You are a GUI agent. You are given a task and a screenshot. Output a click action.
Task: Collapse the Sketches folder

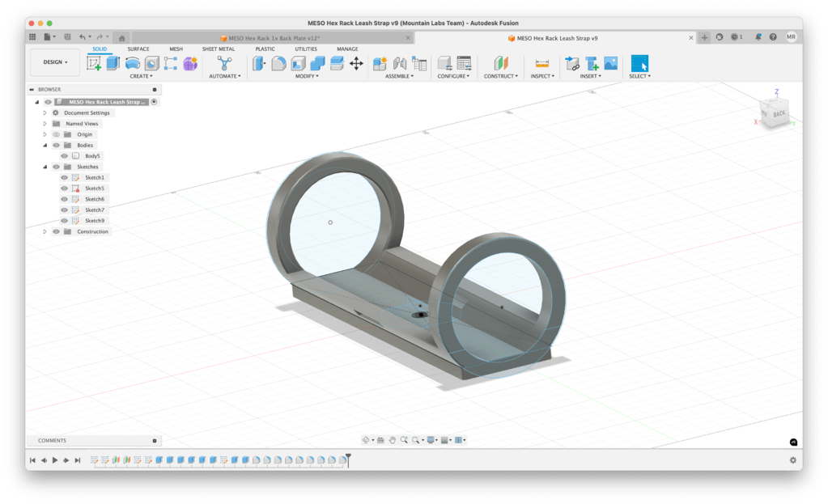click(x=45, y=167)
